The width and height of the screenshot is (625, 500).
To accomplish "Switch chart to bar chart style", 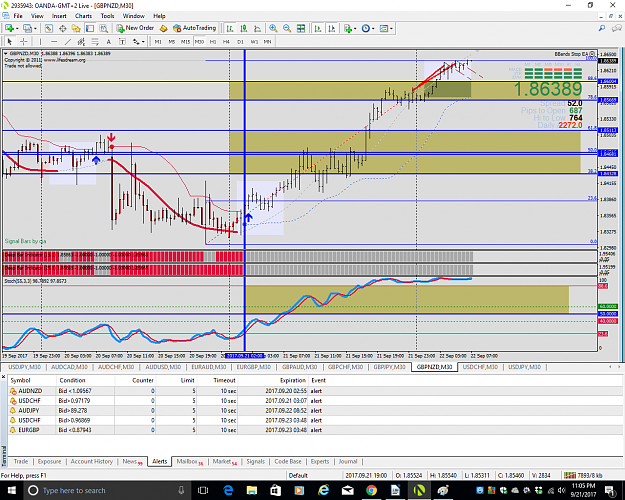I will click(230, 28).
